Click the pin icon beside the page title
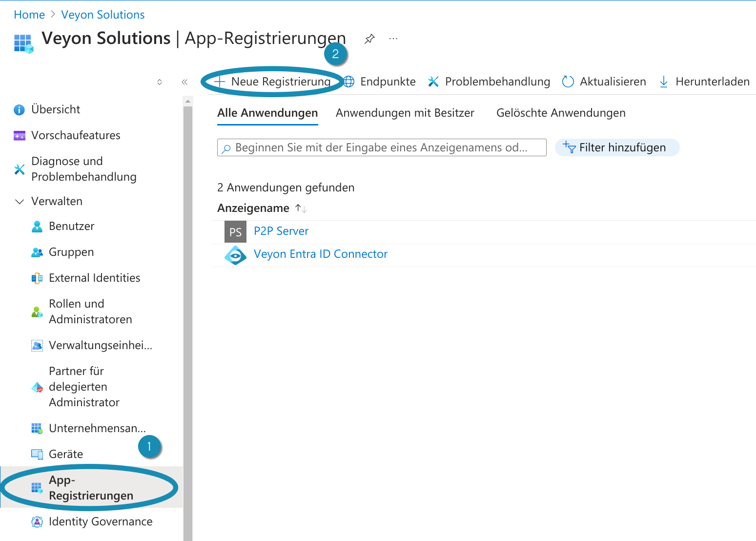The image size is (756, 541). click(x=369, y=39)
